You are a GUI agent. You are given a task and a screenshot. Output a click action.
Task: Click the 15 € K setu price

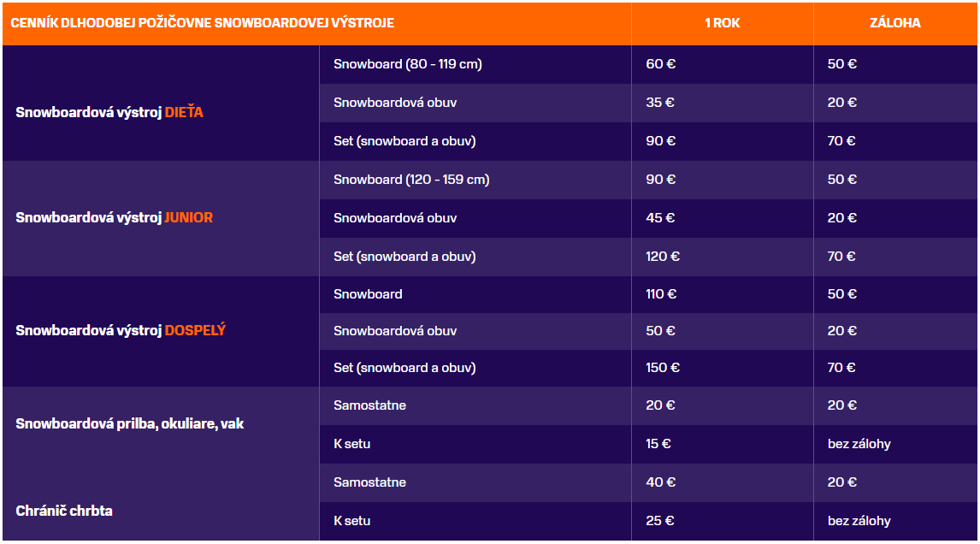click(x=658, y=444)
